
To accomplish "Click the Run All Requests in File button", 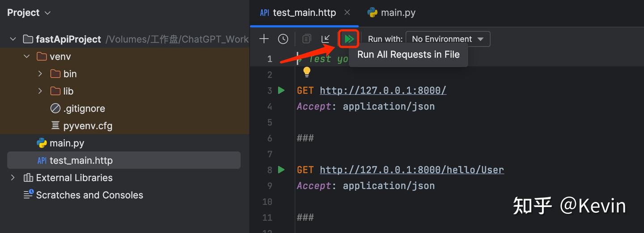I will pyautogui.click(x=349, y=39).
